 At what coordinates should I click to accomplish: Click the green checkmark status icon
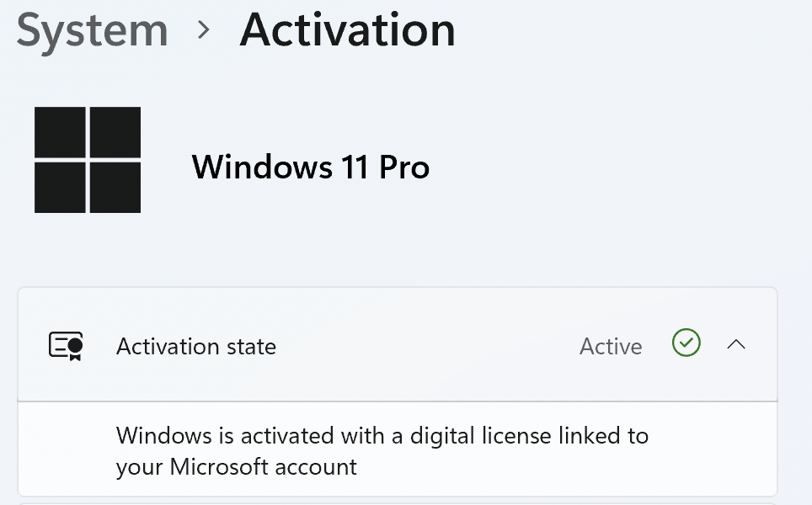click(x=686, y=343)
